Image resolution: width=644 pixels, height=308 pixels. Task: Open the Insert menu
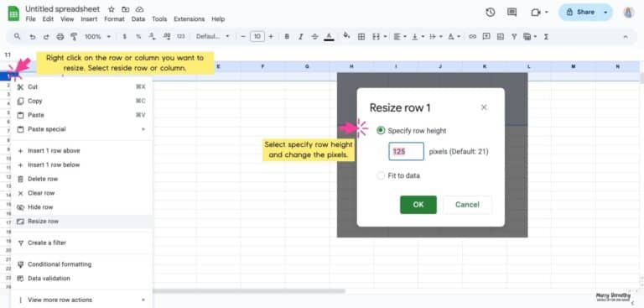[89, 19]
